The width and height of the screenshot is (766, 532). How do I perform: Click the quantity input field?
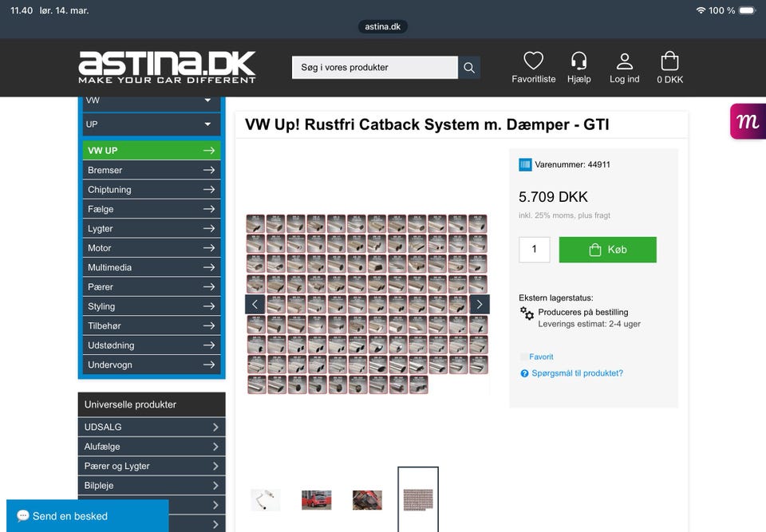tap(535, 250)
